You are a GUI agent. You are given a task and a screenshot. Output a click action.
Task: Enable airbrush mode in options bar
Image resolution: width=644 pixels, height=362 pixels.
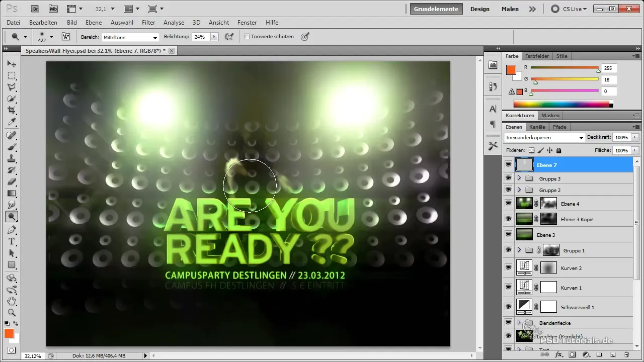[229, 37]
